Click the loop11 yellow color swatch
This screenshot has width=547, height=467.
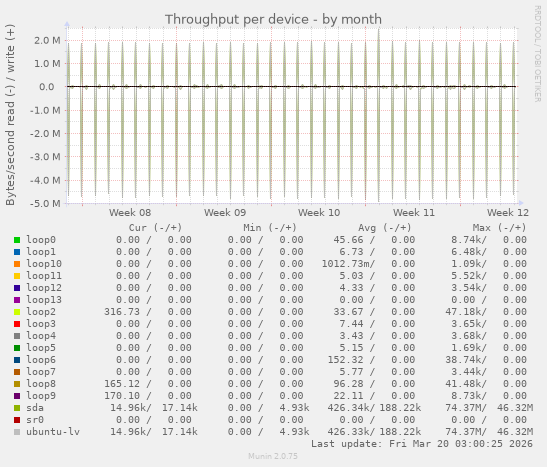17,276
